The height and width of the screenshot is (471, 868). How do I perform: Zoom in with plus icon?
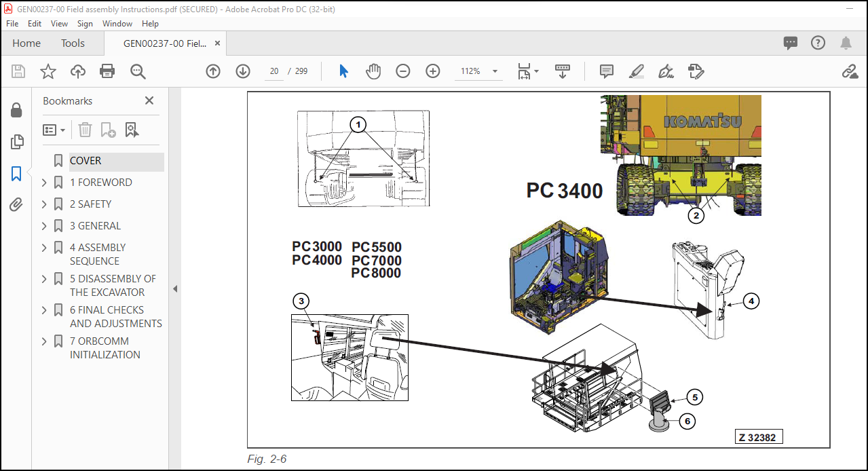coord(433,71)
